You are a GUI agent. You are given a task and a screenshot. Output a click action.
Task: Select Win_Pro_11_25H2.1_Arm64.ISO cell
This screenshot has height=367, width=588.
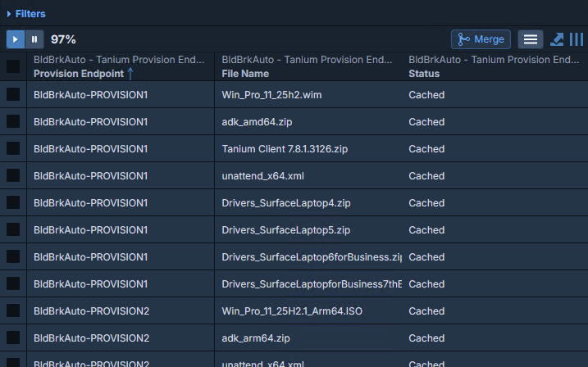tap(292, 311)
